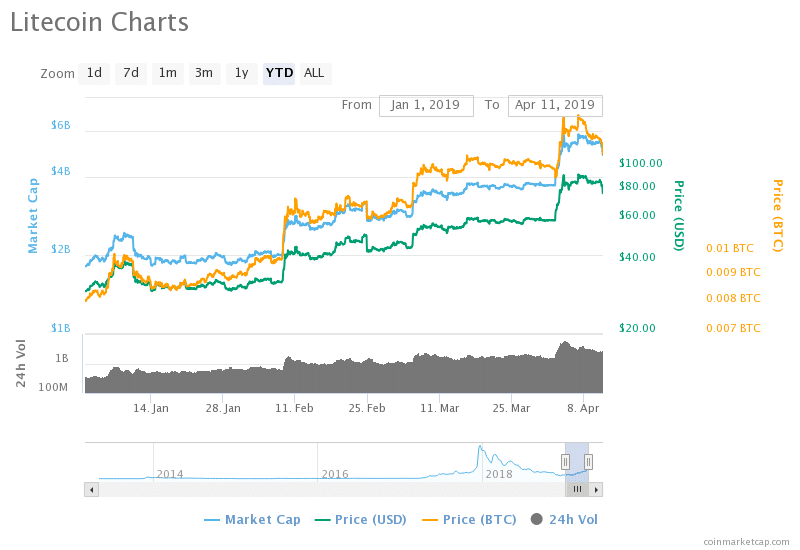Click the $4B market cap label
This screenshot has width=800, height=550.
pyautogui.click(x=61, y=171)
